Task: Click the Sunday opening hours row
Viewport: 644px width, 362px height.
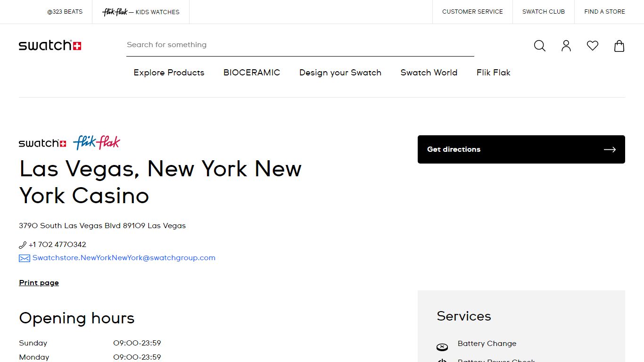Action: [90, 343]
